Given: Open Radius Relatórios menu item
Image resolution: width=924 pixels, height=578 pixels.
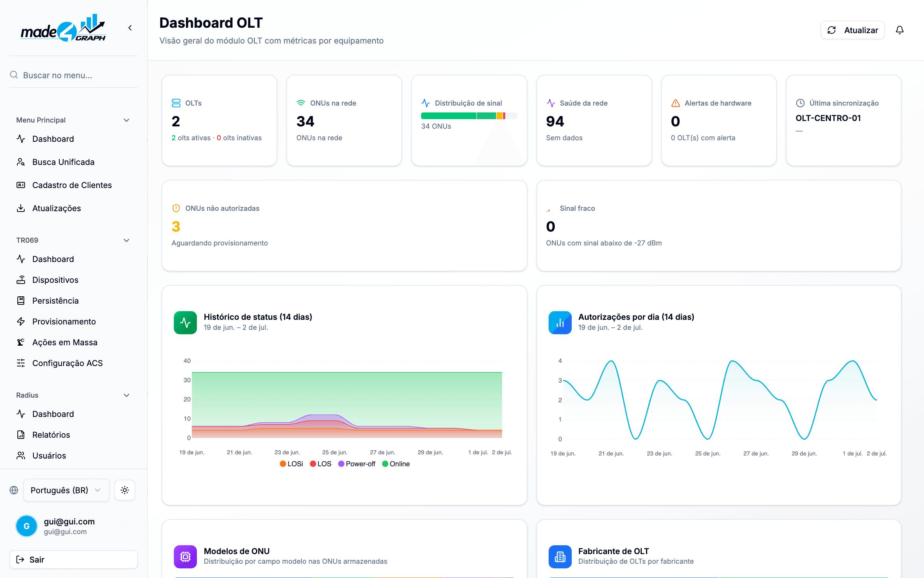Looking at the screenshot, I should tap(73, 435).
